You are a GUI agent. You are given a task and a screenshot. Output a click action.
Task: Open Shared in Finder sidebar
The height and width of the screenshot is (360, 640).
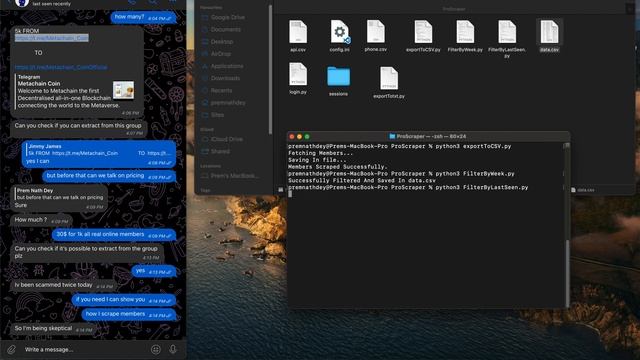(216, 151)
